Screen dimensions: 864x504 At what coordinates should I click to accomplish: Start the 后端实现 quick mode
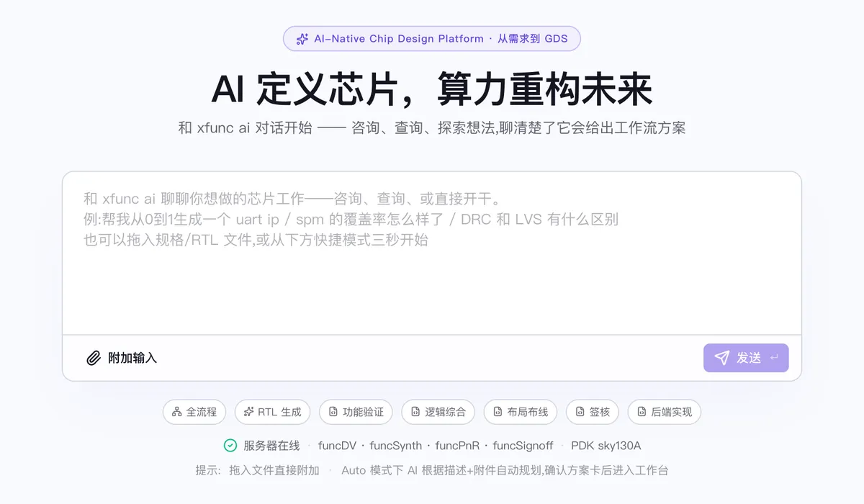point(665,412)
